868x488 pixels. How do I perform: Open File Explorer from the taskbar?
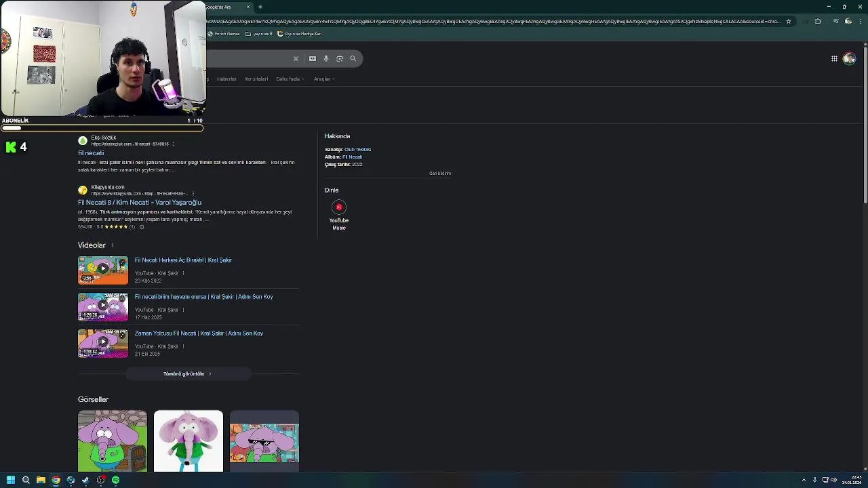pyautogui.click(x=41, y=480)
